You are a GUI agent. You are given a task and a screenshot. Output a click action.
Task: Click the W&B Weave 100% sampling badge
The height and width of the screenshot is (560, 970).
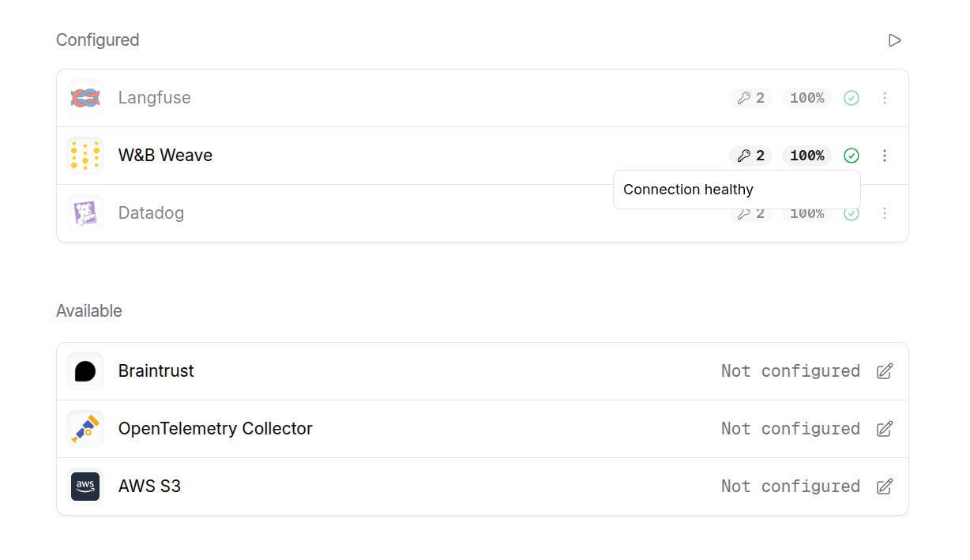pos(806,156)
